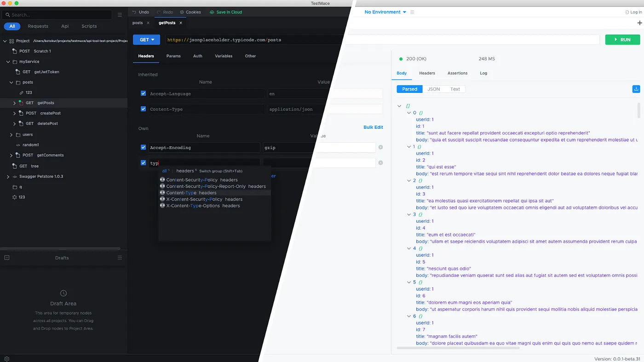Open the sidebar hamburger menu next to search
This screenshot has height=362, width=644.
click(x=120, y=15)
